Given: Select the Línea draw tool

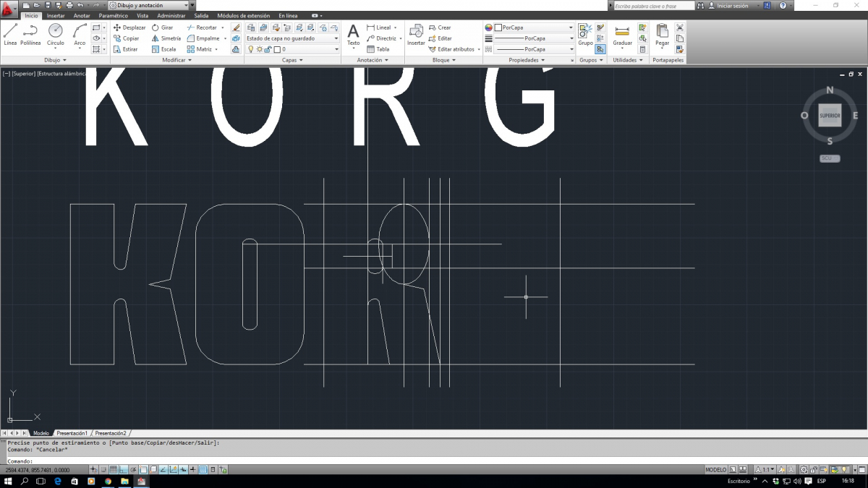Looking at the screenshot, I should 10,34.
